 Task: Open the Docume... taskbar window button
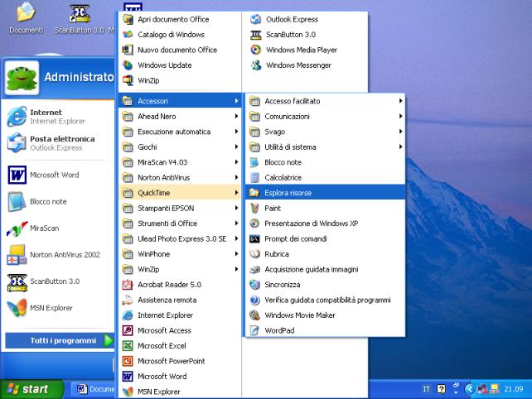click(94, 389)
